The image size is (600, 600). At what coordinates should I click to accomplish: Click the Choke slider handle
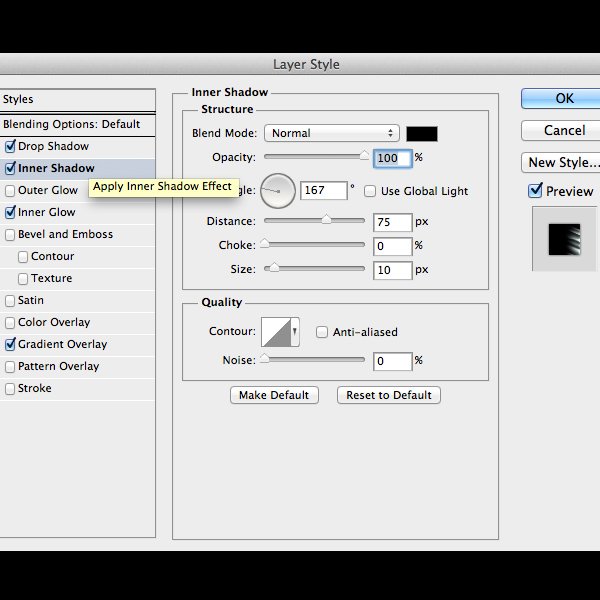tap(264, 243)
